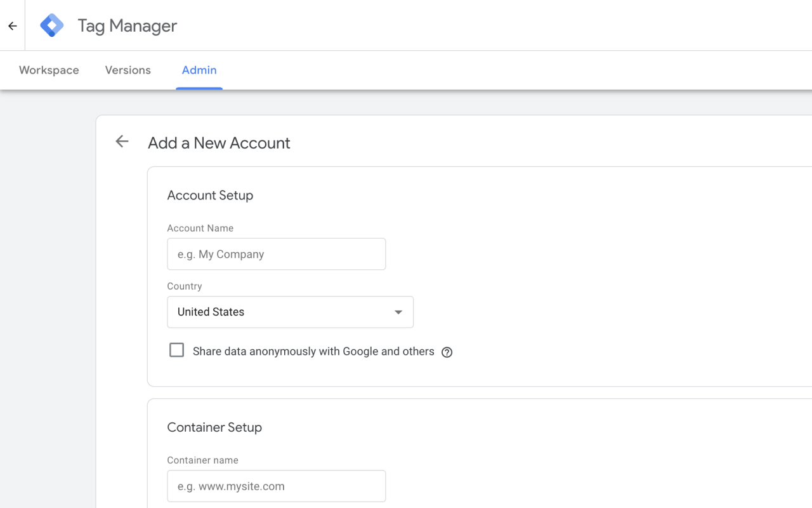Click the back arrow beside Tag Manager logo

coord(13,26)
